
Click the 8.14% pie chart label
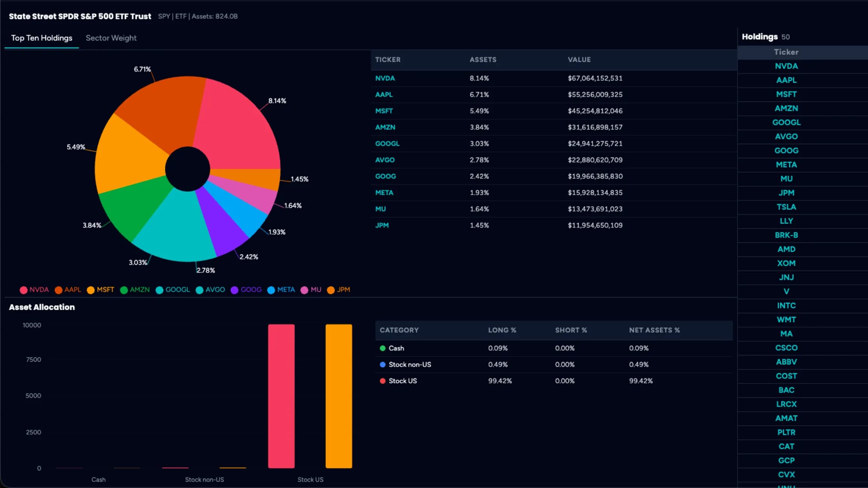277,101
